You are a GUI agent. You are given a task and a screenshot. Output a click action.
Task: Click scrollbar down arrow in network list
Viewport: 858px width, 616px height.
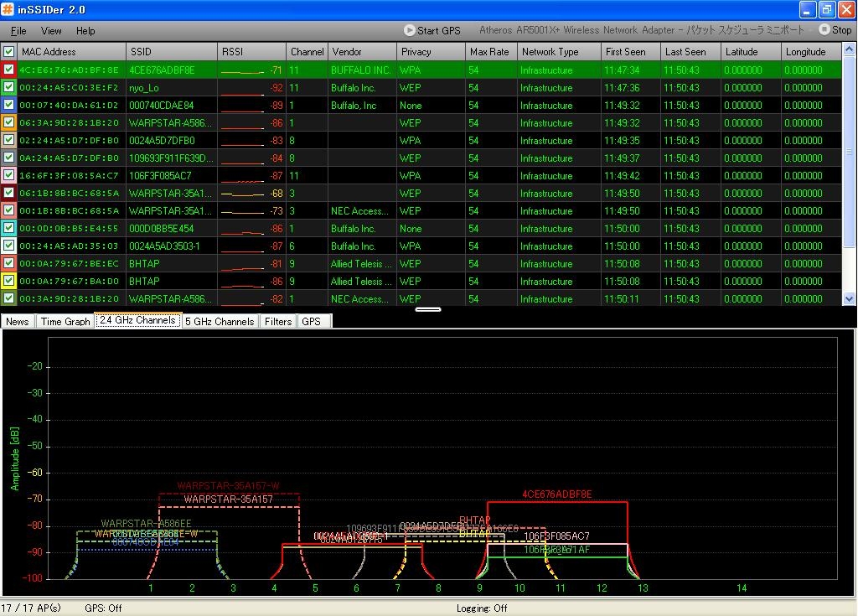pos(850,299)
